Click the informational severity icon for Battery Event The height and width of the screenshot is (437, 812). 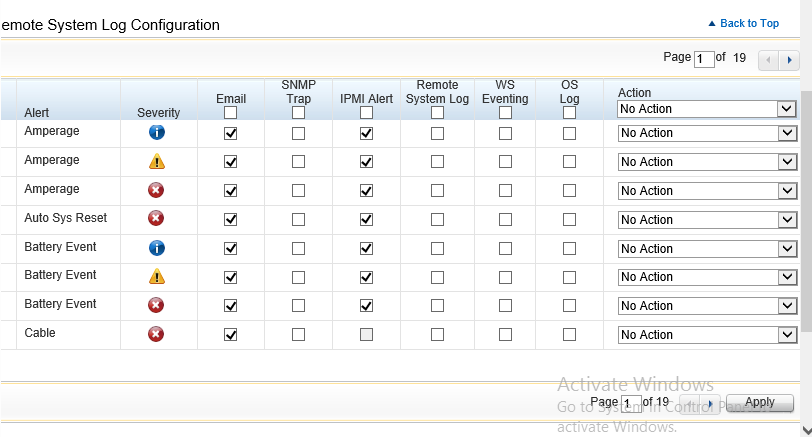[x=157, y=248]
